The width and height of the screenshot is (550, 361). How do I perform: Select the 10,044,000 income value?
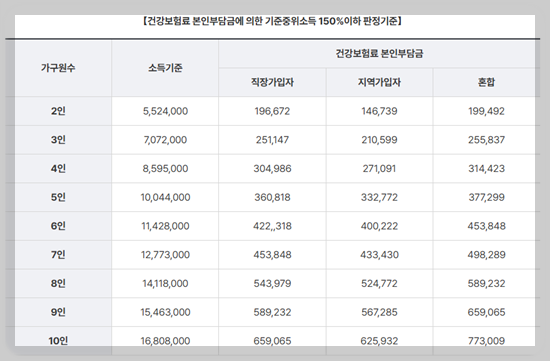[x=165, y=198]
